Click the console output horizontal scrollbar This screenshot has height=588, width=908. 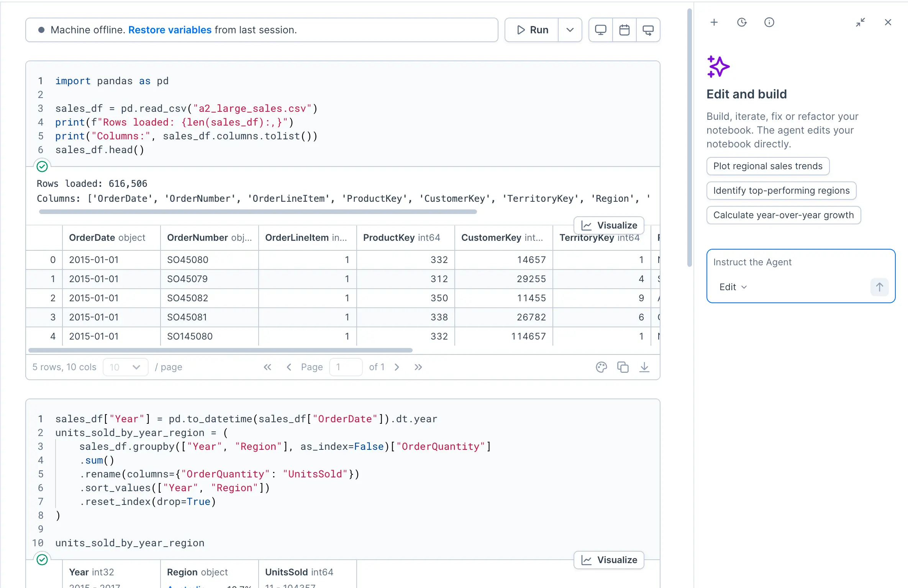[x=258, y=212]
